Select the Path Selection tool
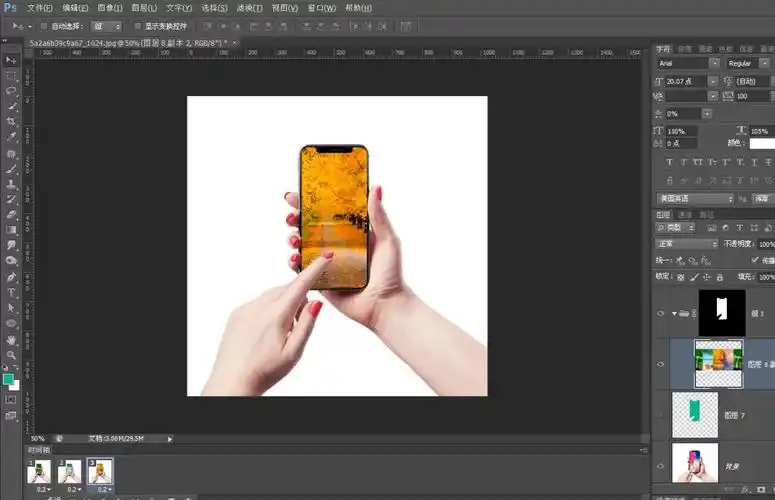Viewport: 775px width, 500px height. point(11,308)
